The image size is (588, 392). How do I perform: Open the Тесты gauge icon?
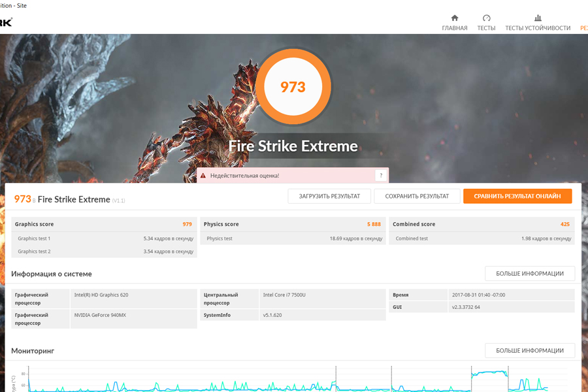tap(486, 18)
